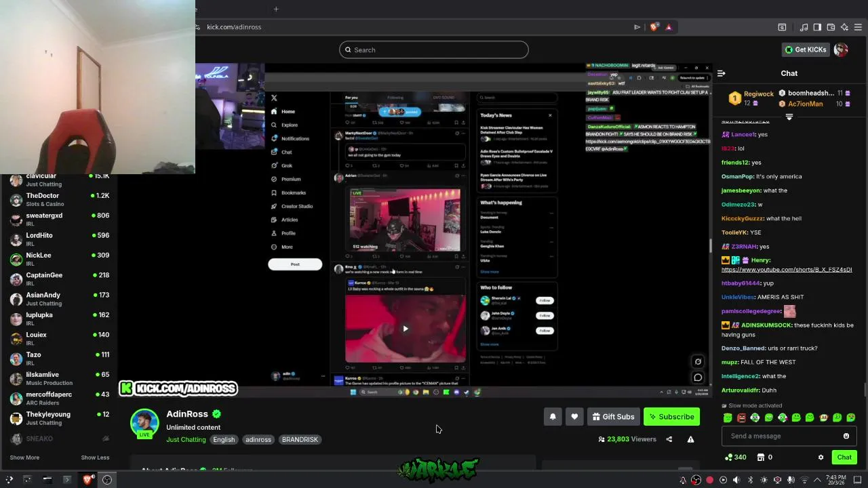Click Show More in the sidebar
This screenshot has width=868, height=488.
(x=24, y=457)
